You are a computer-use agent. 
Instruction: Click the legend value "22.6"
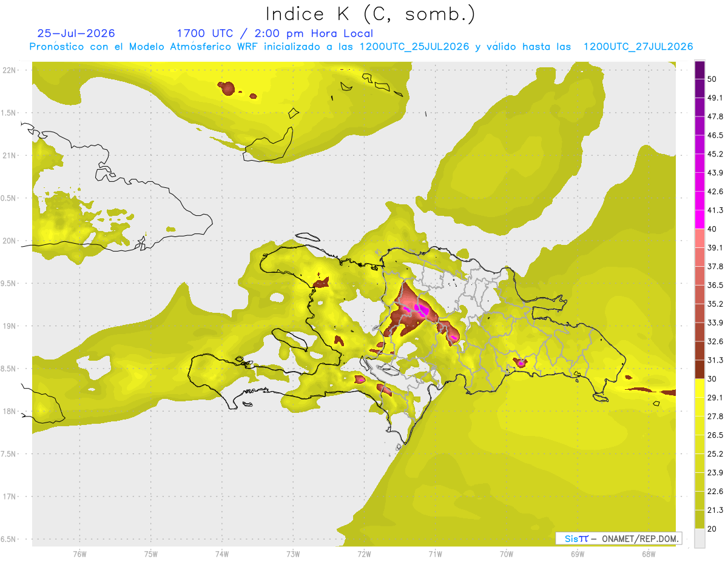(x=715, y=491)
